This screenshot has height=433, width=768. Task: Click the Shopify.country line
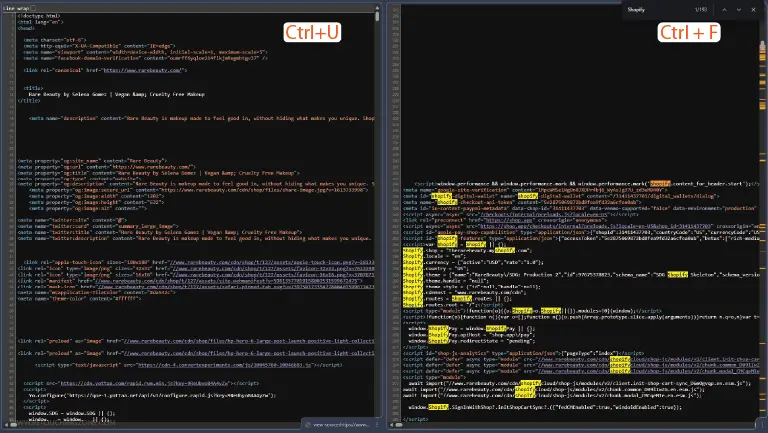435,268
